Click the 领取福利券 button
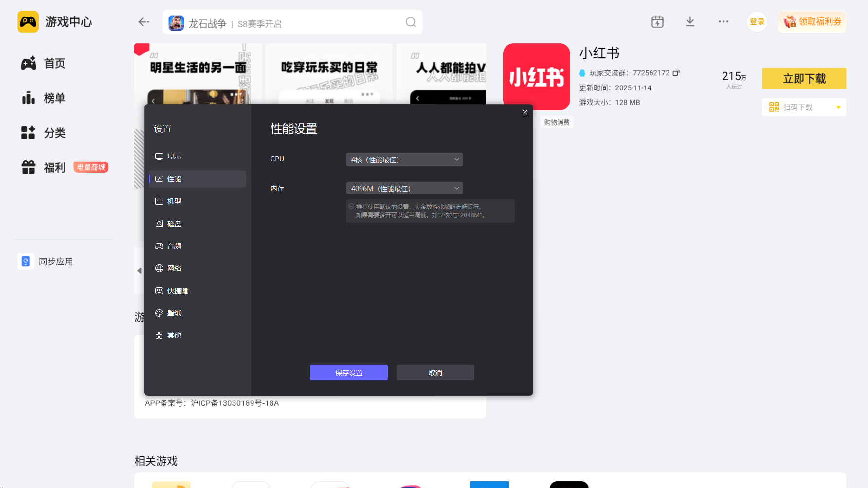 pyautogui.click(x=812, y=22)
